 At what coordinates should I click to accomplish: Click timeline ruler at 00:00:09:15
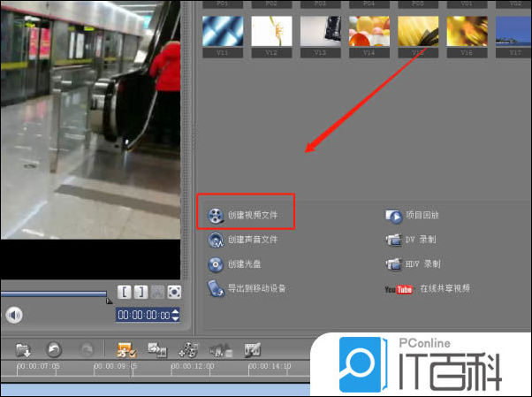[x=116, y=367]
